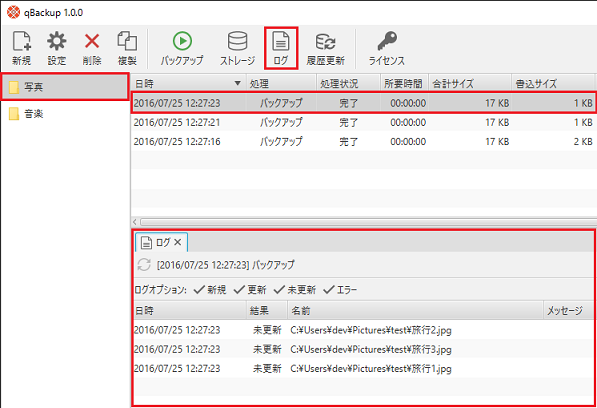
Task: Toggle the エラー log option
Action: 340,290
